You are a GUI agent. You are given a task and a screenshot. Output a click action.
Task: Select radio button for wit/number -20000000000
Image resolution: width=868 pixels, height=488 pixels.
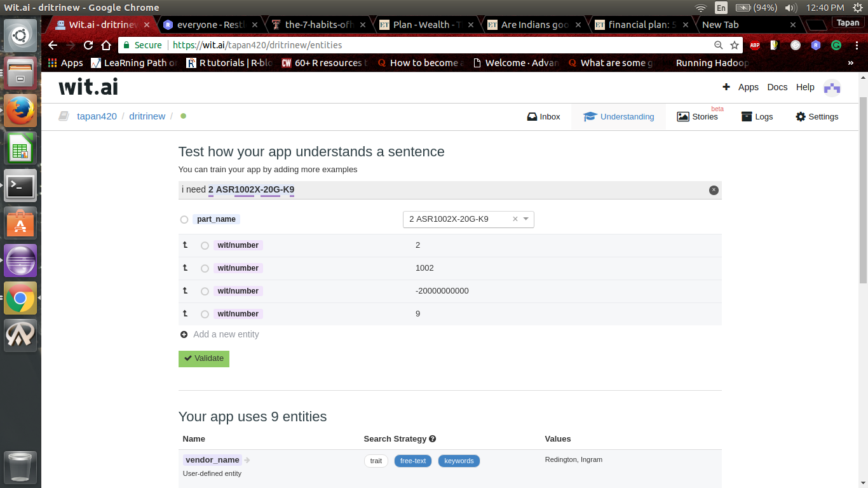[205, 291]
